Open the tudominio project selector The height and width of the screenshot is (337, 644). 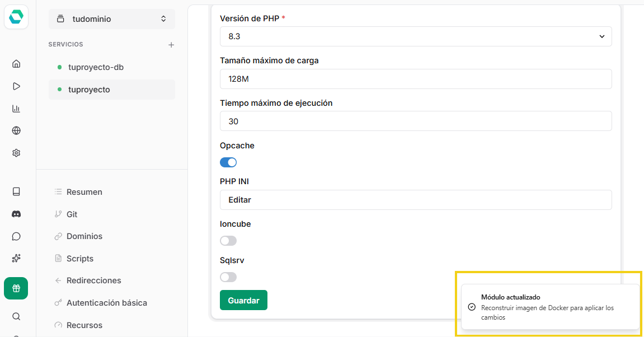[x=111, y=18]
